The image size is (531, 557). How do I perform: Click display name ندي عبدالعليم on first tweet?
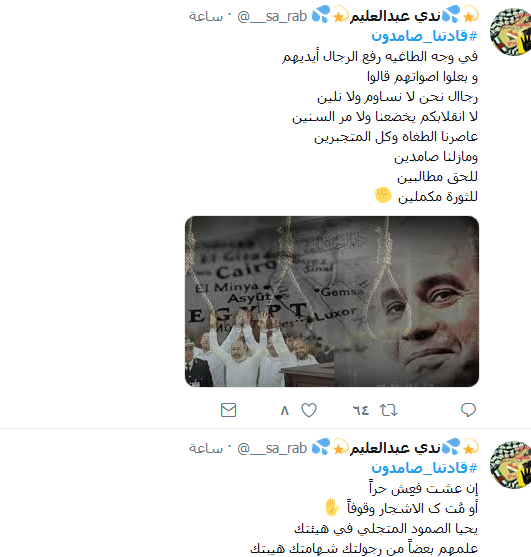click(x=395, y=16)
